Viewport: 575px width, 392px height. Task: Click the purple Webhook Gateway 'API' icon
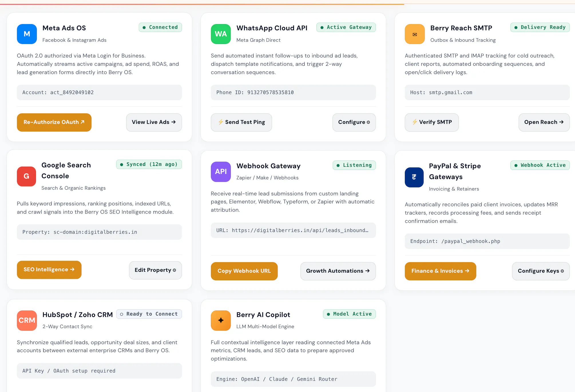pyautogui.click(x=221, y=172)
